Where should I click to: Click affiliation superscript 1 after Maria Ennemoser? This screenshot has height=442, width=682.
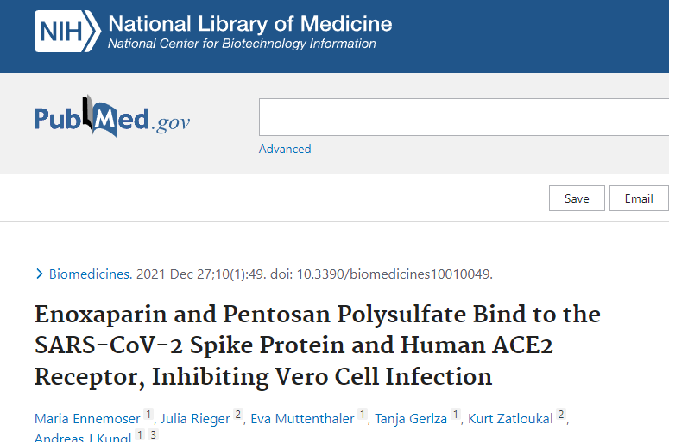(x=148, y=414)
